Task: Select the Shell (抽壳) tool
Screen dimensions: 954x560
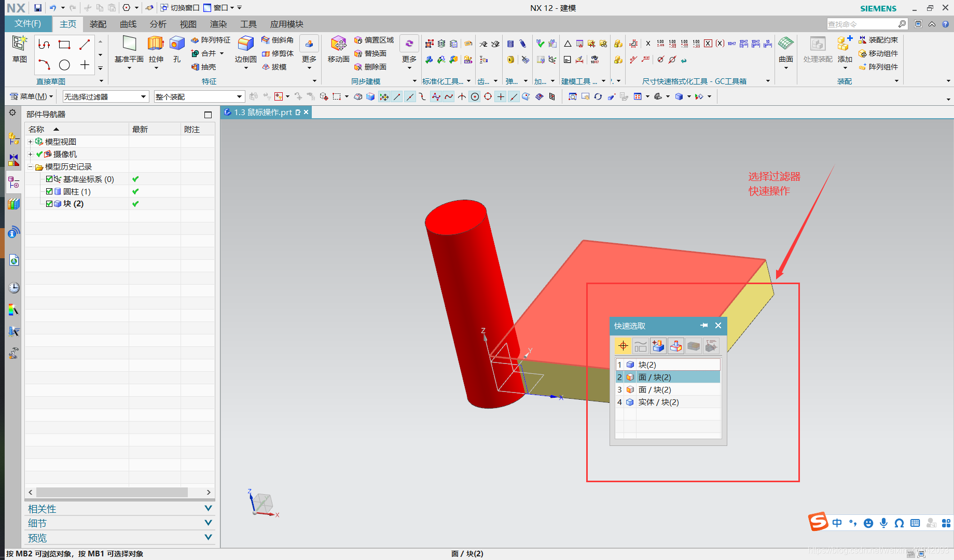Action: 204,67
